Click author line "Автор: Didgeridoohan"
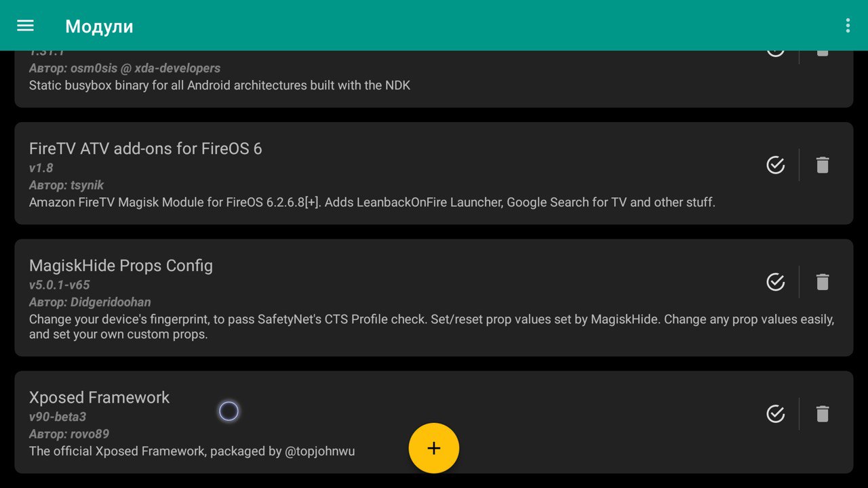 click(x=90, y=302)
